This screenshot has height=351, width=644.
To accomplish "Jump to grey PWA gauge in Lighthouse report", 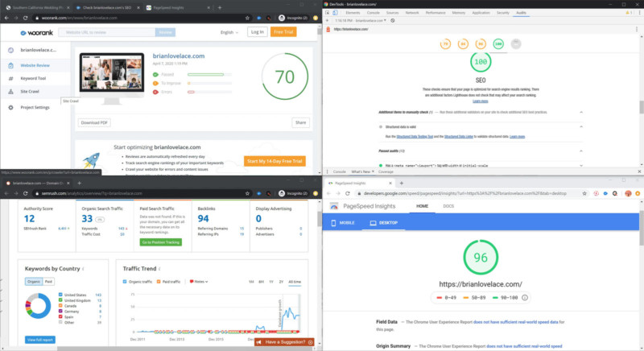I will (x=516, y=44).
